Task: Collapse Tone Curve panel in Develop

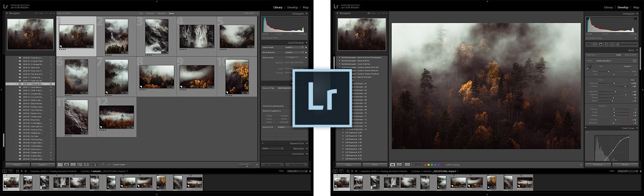Action: click(638, 128)
